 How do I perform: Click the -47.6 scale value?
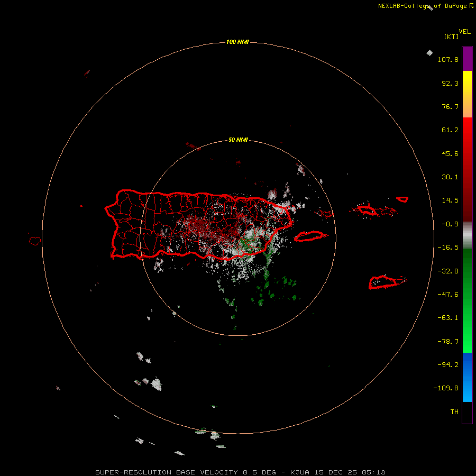pos(448,295)
